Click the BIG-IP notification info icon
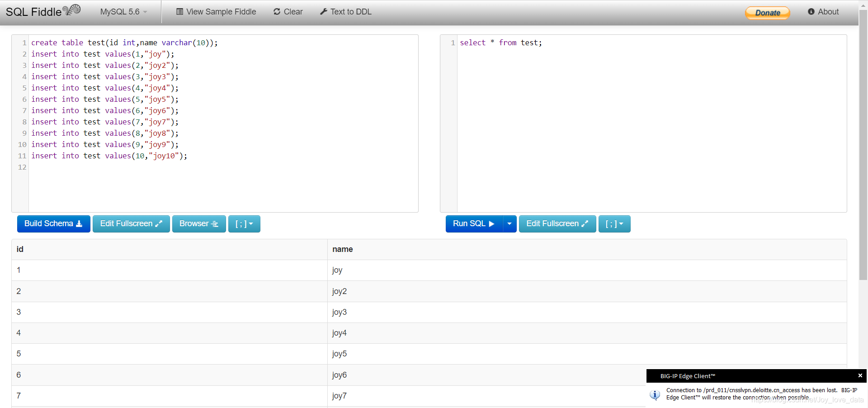Screen dimensions: 868x408 pyautogui.click(x=655, y=394)
